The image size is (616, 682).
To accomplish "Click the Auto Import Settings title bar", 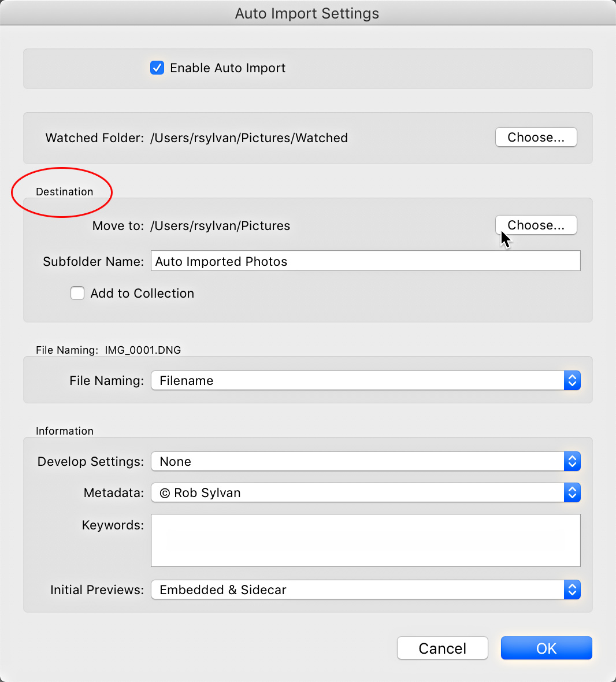I will (x=307, y=13).
